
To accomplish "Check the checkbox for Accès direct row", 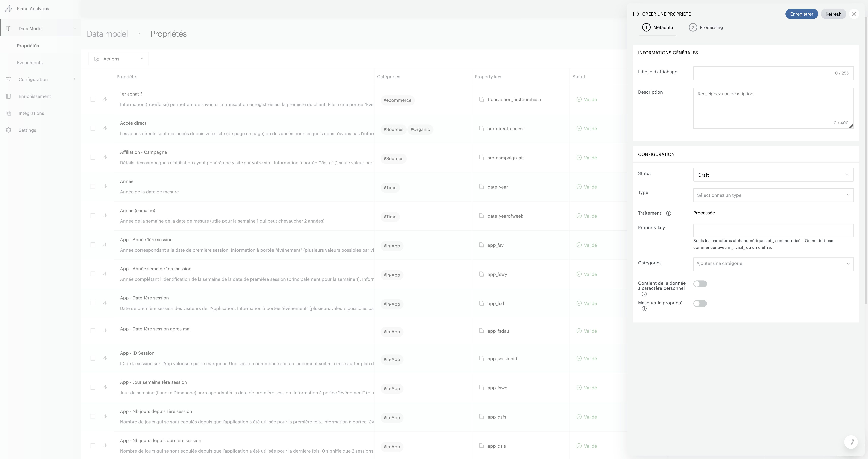I will point(93,128).
